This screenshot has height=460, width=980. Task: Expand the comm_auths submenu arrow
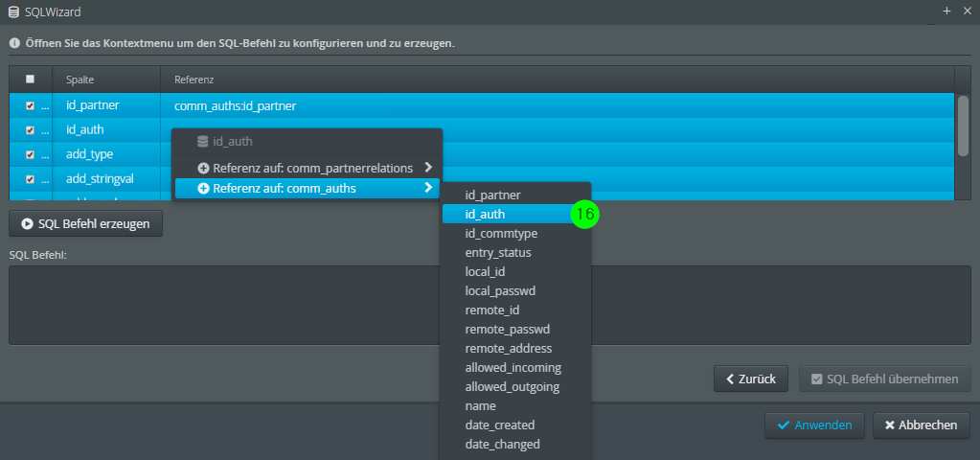pos(428,188)
